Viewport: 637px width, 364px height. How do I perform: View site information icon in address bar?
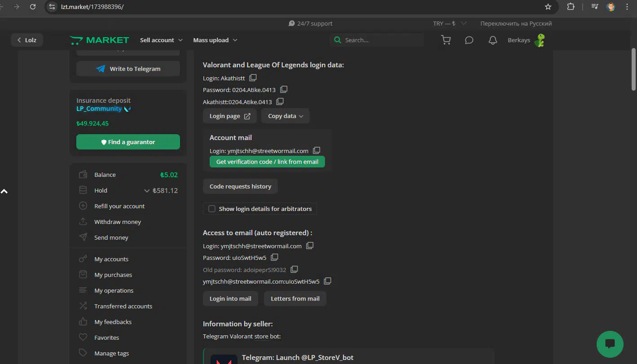[x=53, y=7]
